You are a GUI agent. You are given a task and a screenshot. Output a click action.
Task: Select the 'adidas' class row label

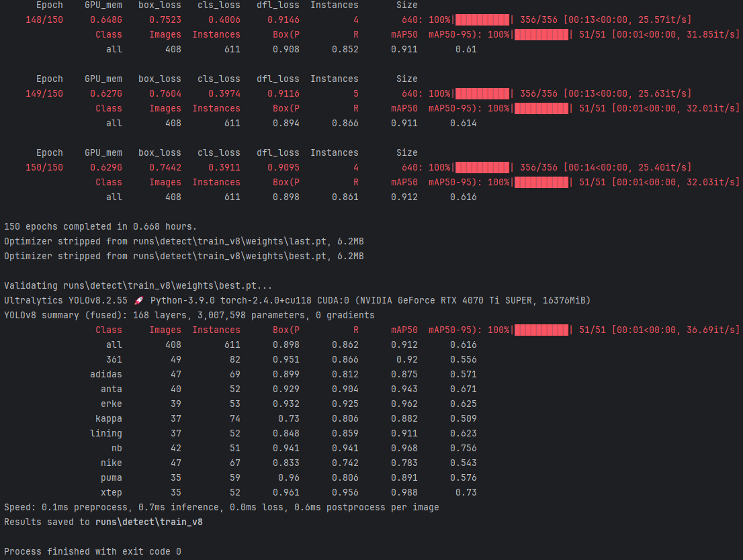point(106,374)
